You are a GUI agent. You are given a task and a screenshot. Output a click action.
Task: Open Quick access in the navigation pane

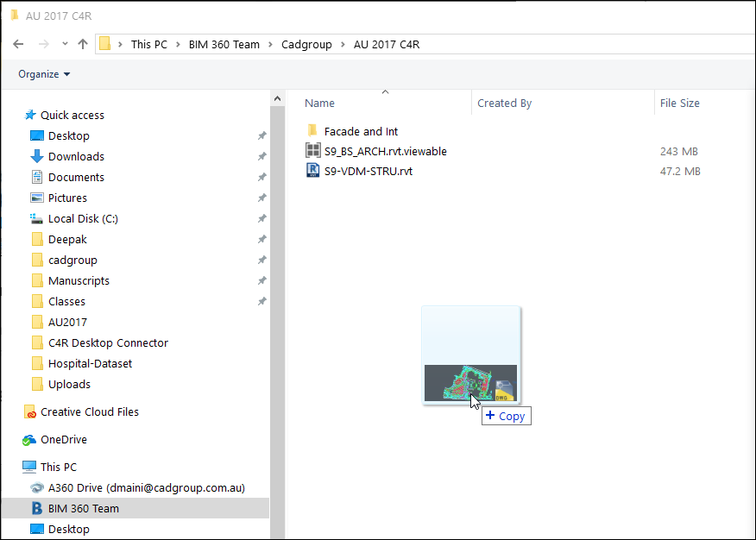(x=72, y=115)
